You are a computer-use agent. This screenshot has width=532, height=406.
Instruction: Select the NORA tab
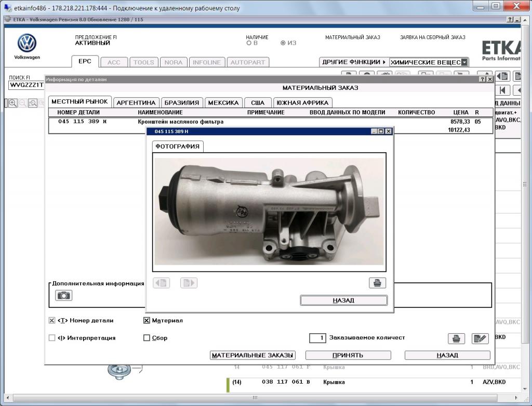(x=174, y=62)
